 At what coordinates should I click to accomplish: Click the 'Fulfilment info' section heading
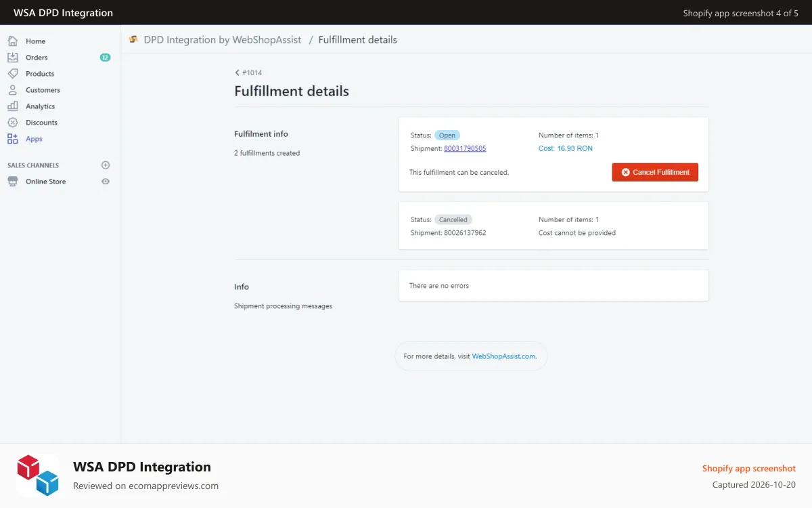[261, 134]
